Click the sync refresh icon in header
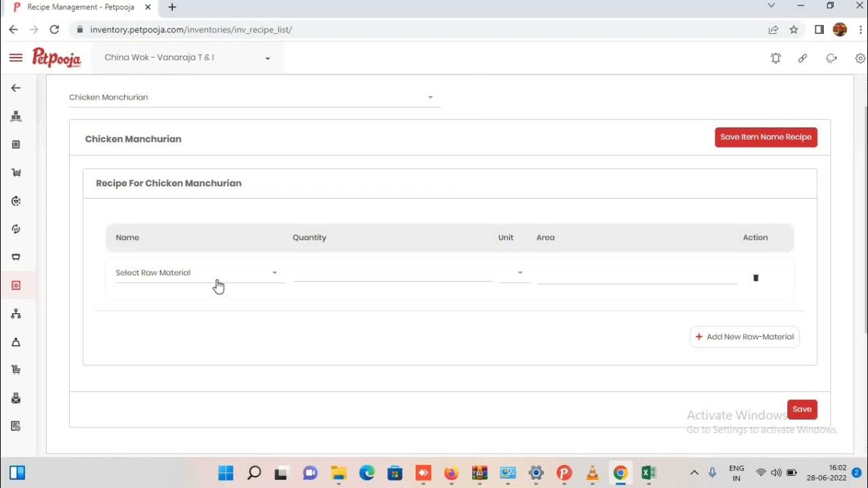 pos(831,58)
